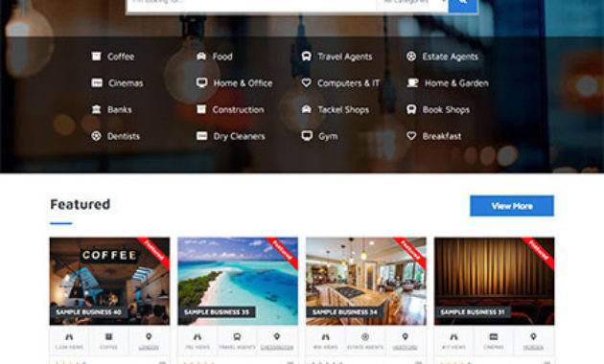The image size is (604, 364).
Task: Open the Breakfast category link
Action: [441, 136]
